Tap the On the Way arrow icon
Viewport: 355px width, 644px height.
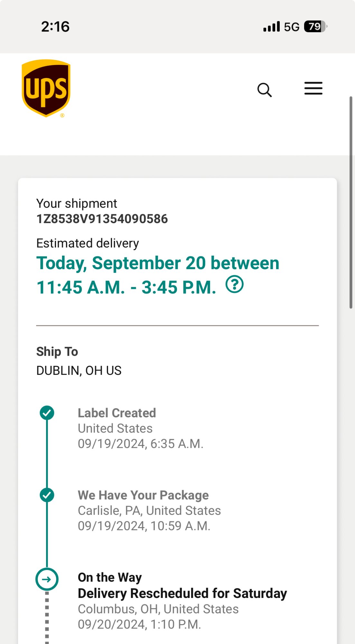click(x=47, y=579)
